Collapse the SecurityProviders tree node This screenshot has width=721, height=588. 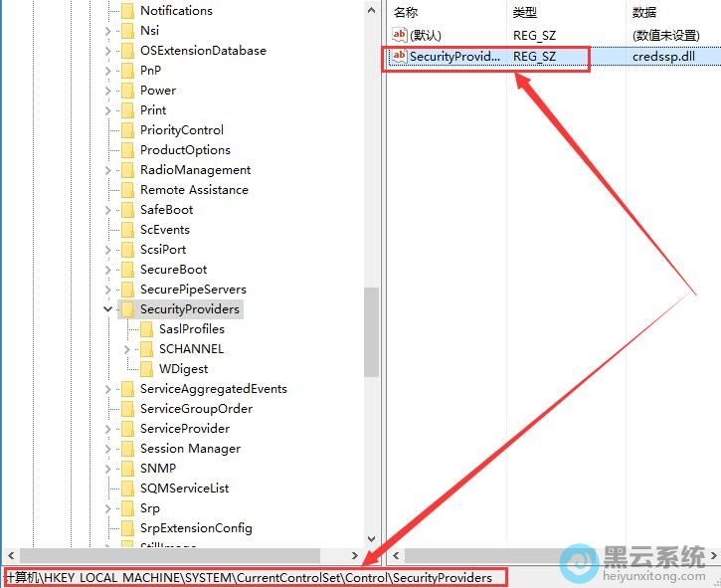pyautogui.click(x=107, y=309)
